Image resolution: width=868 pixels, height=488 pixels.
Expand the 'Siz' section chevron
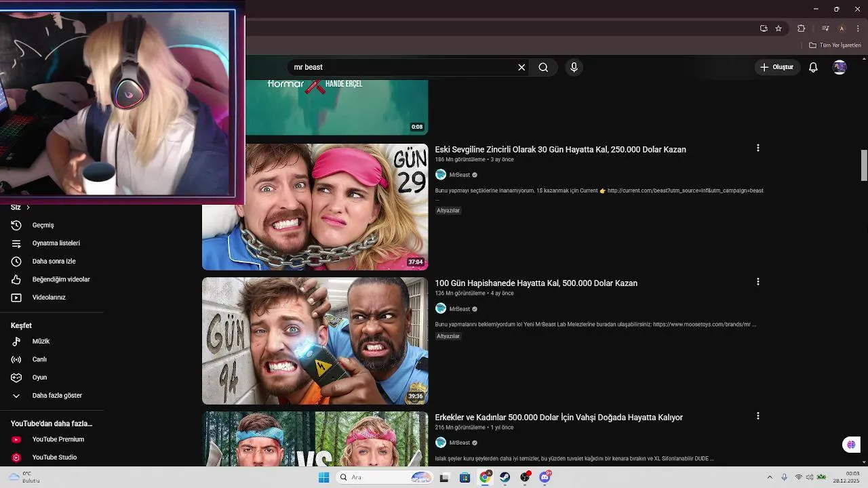(x=28, y=207)
